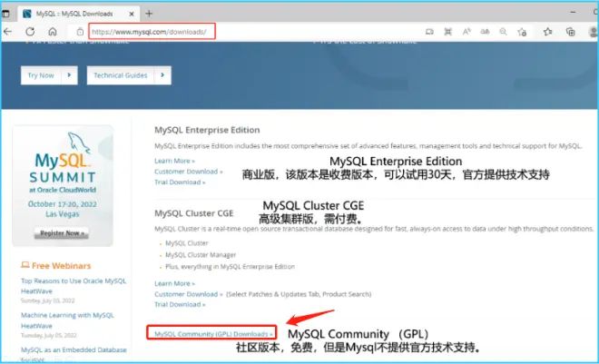Click Customer Download under Cluster CGE

click(x=189, y=294)
